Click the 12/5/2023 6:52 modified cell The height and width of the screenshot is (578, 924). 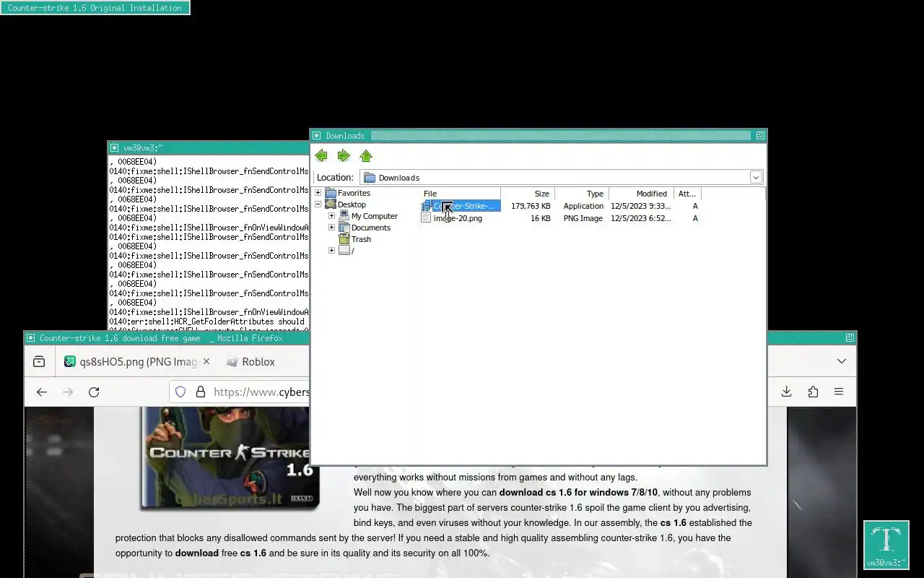(640, 218)
